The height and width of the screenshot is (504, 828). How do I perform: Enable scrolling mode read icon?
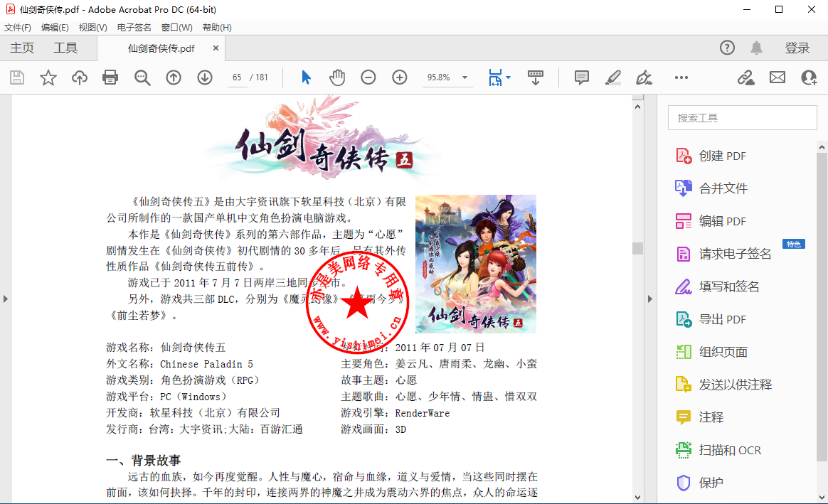tap(536, 77)
